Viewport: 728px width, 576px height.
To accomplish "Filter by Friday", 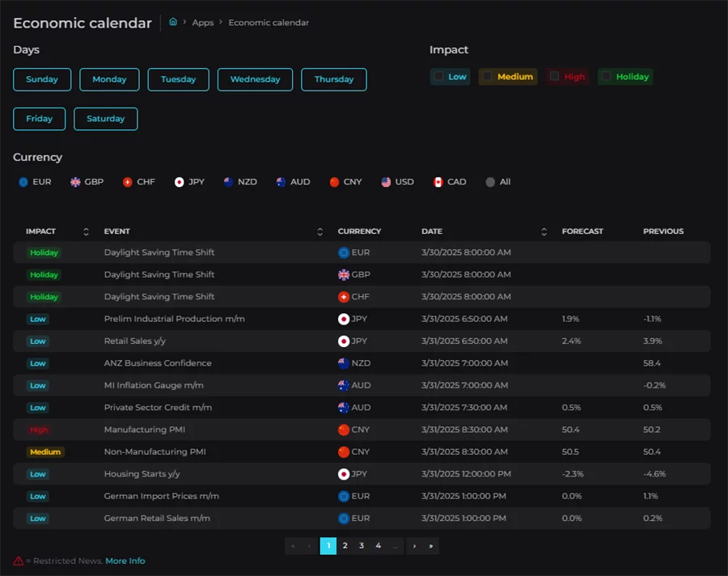I will pos(40,119).
